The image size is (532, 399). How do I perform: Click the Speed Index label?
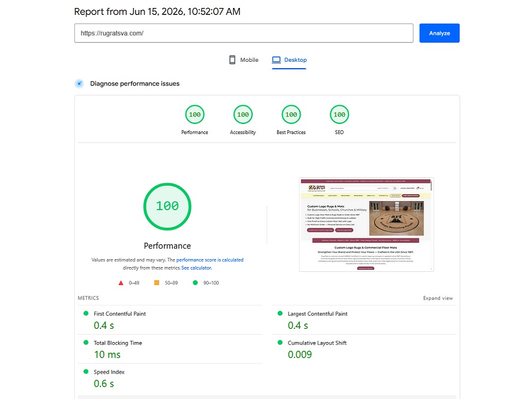pos(109,372)
